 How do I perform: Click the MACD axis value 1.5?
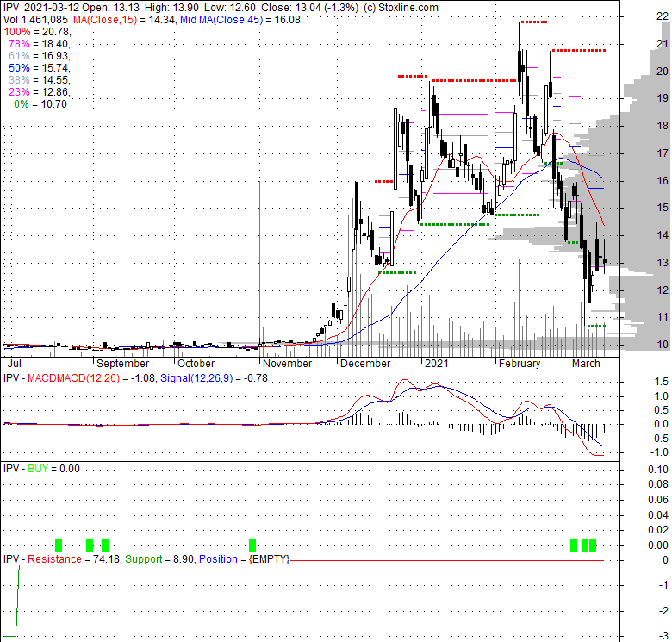[662, 382]
